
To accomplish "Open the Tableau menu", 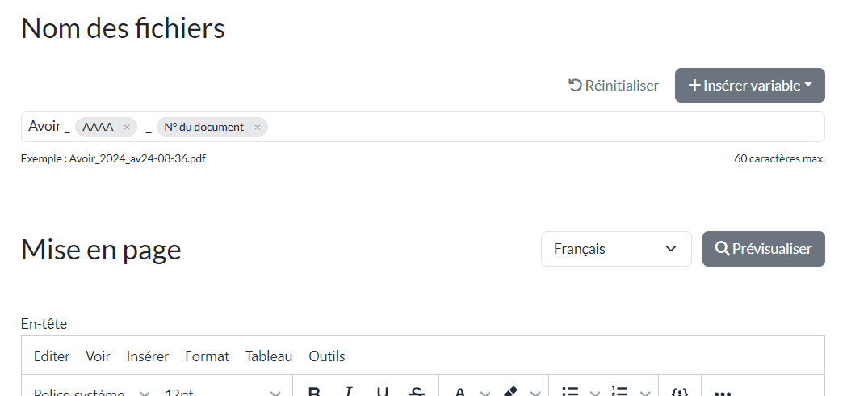I will tap(269, 356).
